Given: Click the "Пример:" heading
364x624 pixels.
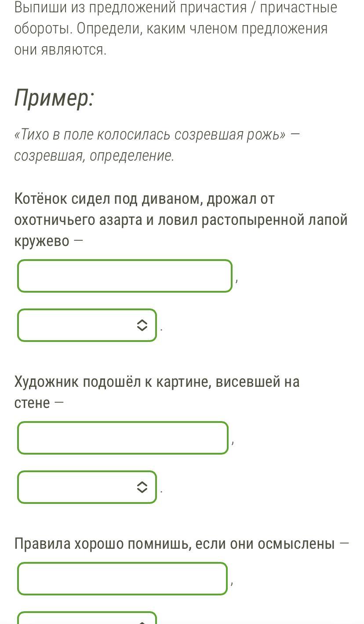Looking at the screenshot, I should (54, 97).
